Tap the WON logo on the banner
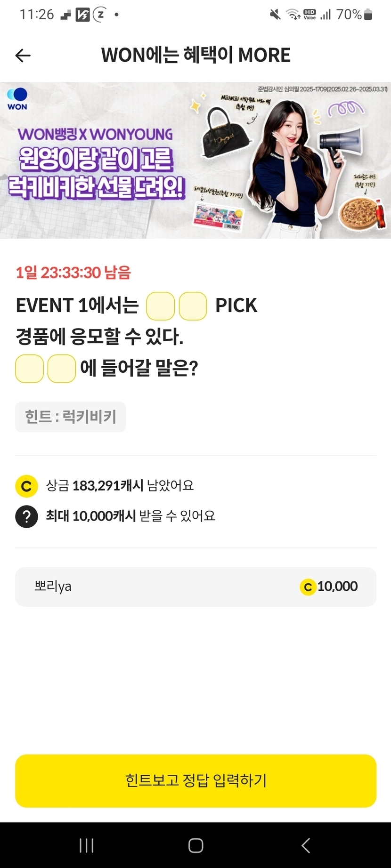391x868 pixels. point(17,99)
